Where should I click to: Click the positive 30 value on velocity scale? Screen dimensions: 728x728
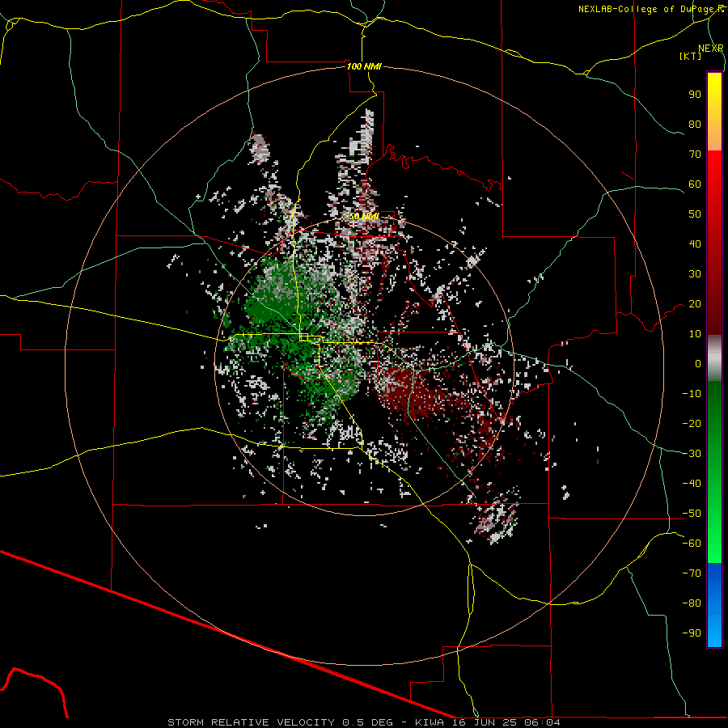[x=695, y=274]
